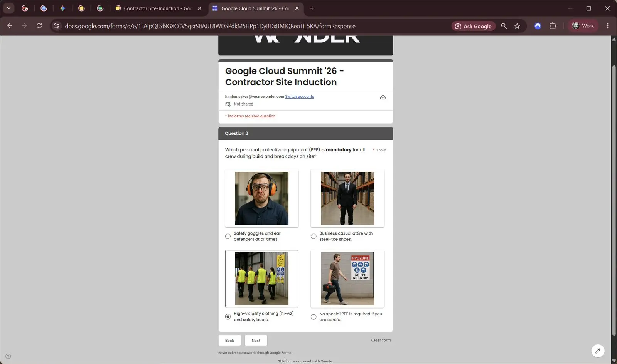Screen dimensions: 617x364
Task: Close the Contractor Site-Induction tab
Action: tap(199, 8)
